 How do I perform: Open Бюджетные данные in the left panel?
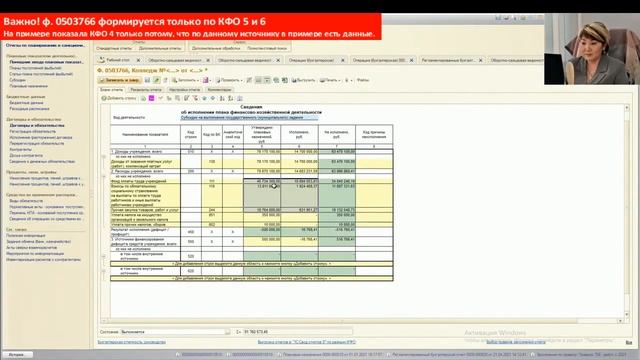[26, 103]
